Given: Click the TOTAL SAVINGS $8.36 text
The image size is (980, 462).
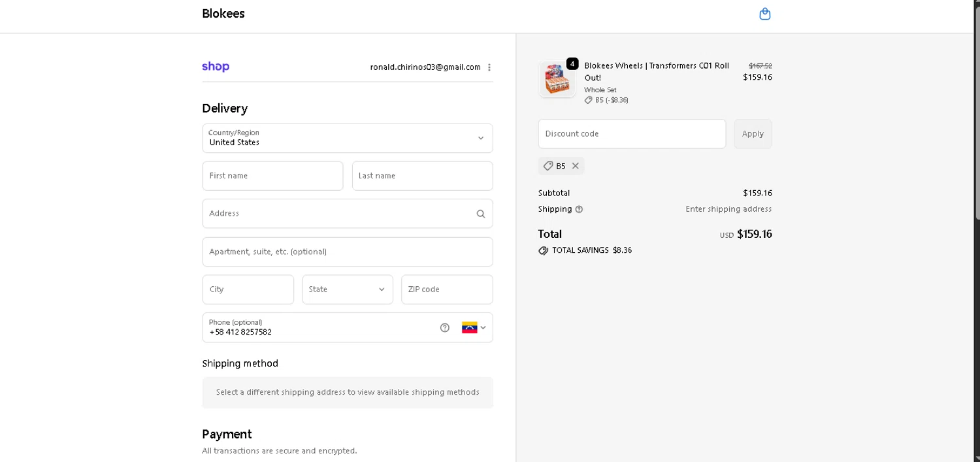Looking at the screenshot, I should (592, 250).
